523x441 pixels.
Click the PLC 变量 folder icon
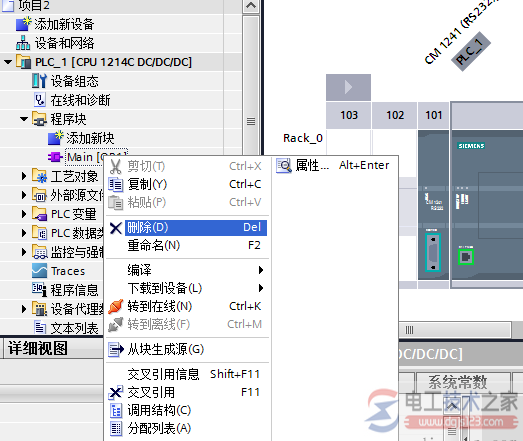point(39,214)
